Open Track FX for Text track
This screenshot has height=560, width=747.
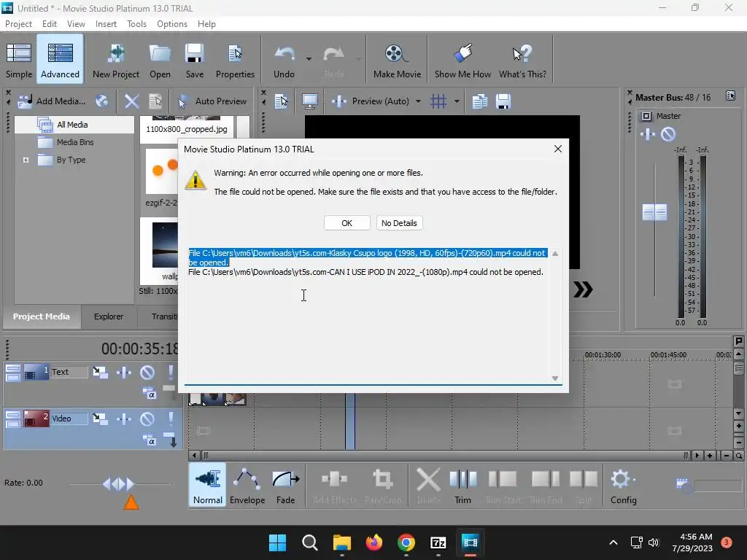[x=124, y=373]
